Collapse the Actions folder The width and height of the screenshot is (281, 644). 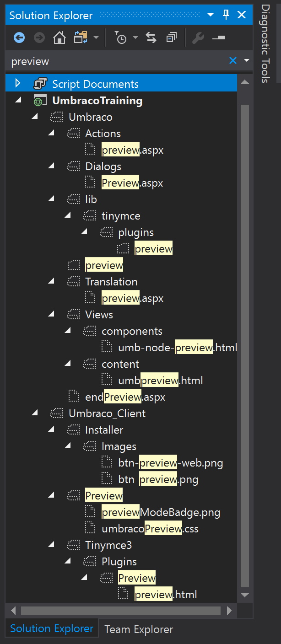click(51, 134)
